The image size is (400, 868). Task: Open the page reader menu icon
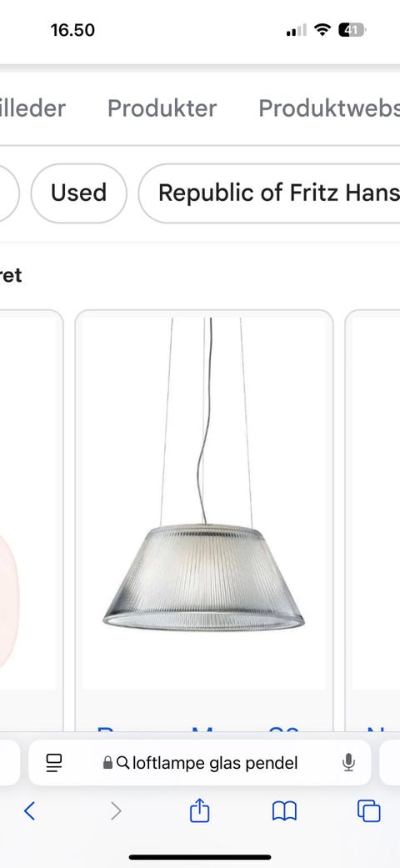pyautogui.click(x=54, y=764)
